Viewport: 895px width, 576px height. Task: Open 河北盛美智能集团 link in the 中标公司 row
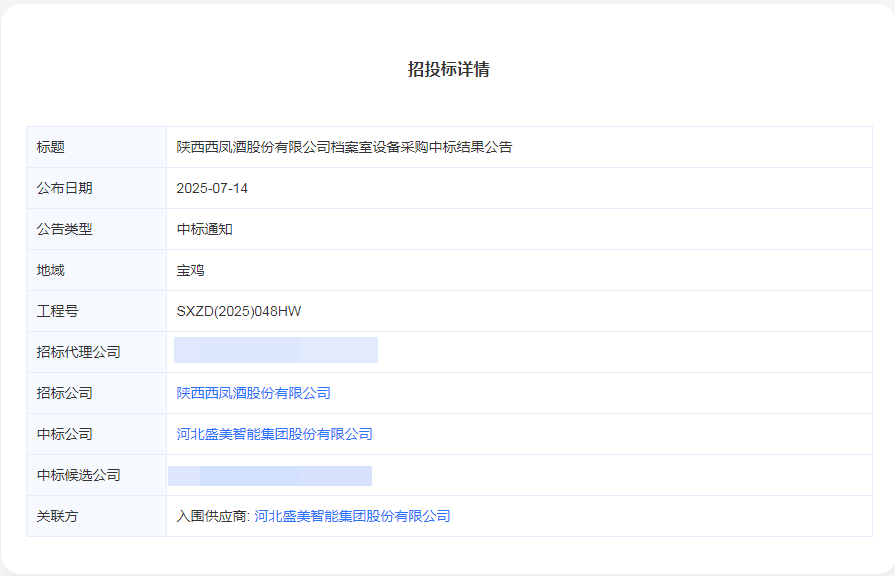click(274, 434)
